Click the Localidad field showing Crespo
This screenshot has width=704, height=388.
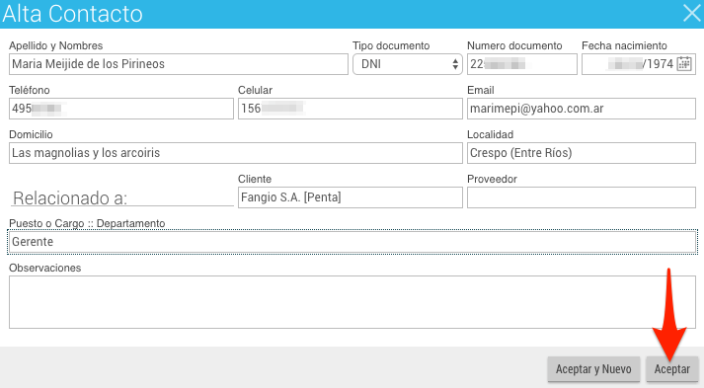coord(581,153)
